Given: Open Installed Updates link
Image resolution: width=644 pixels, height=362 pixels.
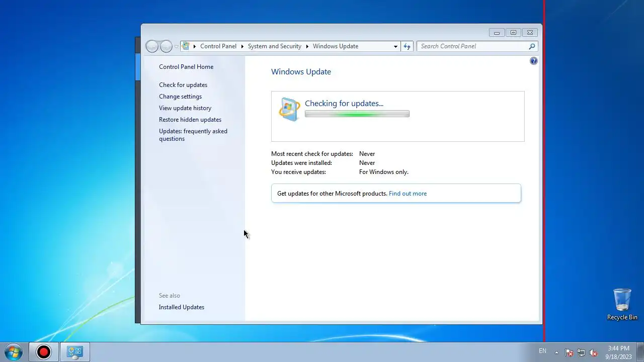Looking at the screenshot, I should (182, 307).
